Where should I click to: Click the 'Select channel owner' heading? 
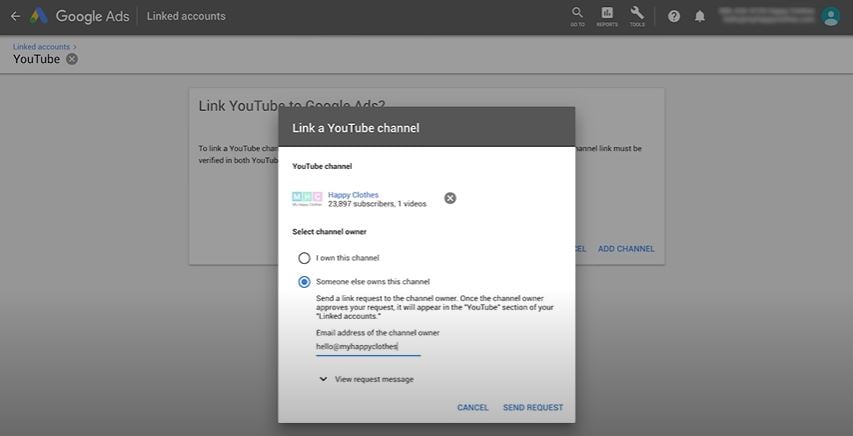329,232
